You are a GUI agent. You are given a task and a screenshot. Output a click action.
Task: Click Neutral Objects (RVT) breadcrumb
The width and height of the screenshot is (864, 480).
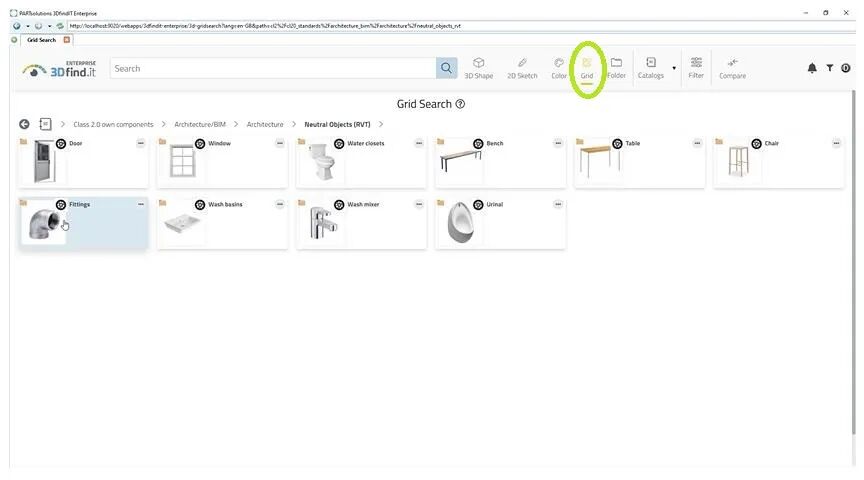coord(337,125)
